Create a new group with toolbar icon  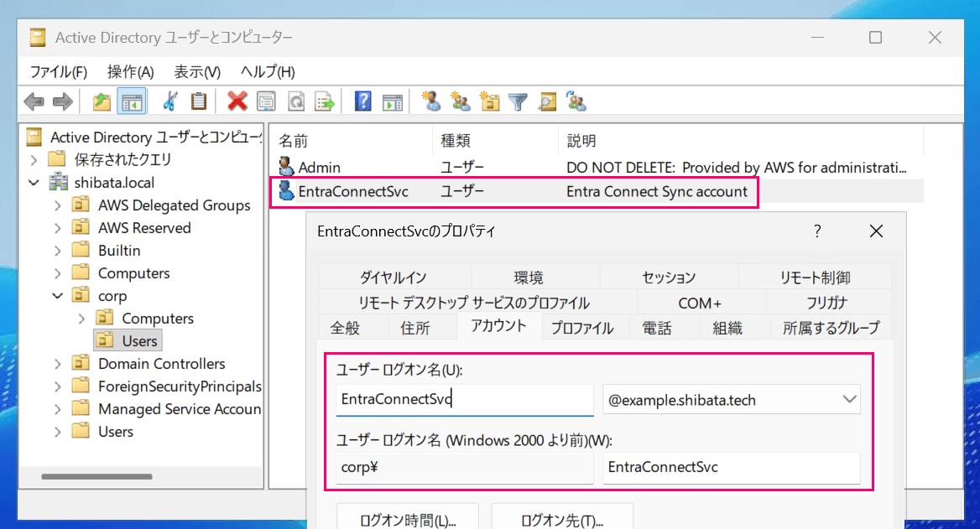pyautogui.click(x=461, y=101)
